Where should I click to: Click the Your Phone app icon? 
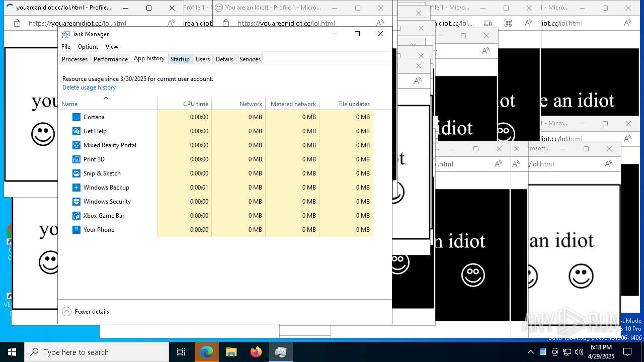click(76, 230)
